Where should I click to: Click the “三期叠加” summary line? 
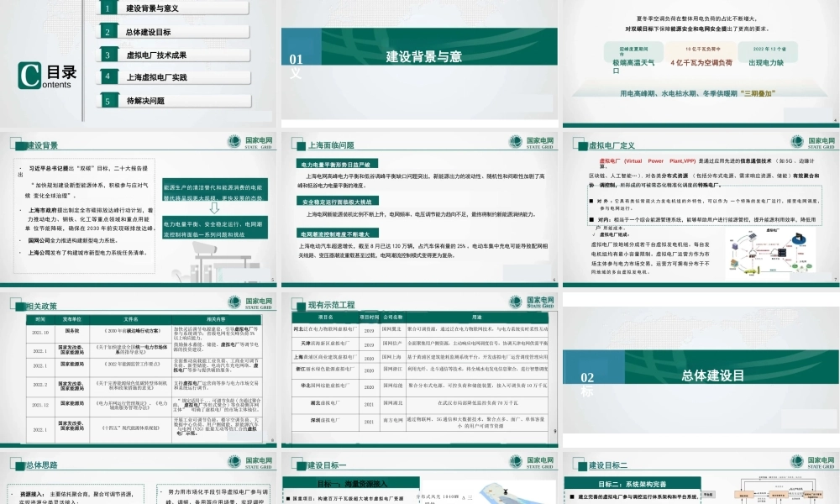[697, 93]
